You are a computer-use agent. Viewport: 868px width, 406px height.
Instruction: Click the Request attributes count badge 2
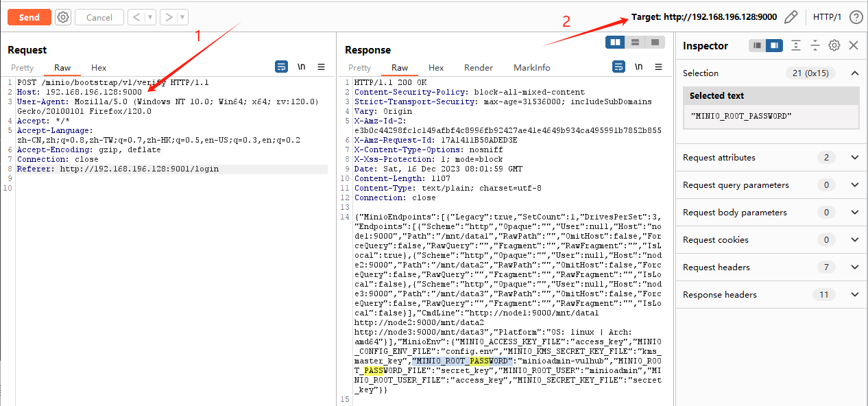point(826,158)
